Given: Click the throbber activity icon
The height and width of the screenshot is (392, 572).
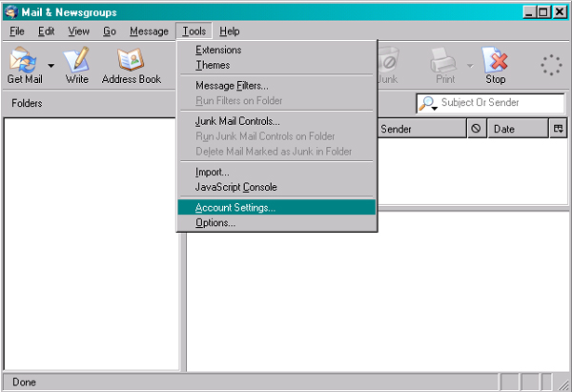Looking at the screenshot, I should tap(551, 65).
